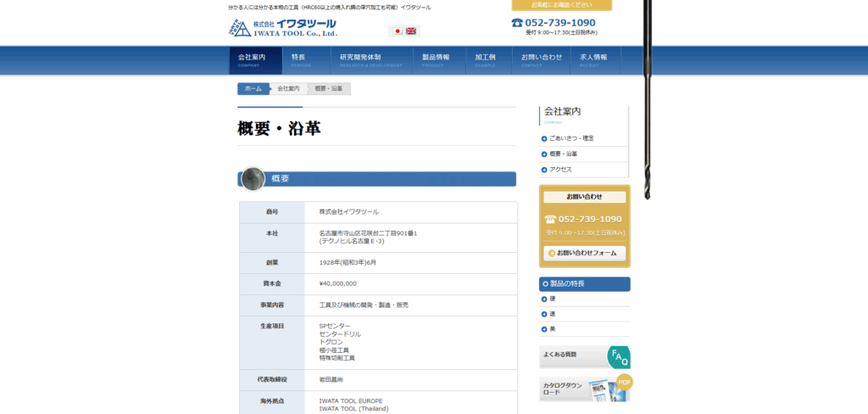
Task: Click the round icon beside the 概要 heading
Action: coord(253,178)
